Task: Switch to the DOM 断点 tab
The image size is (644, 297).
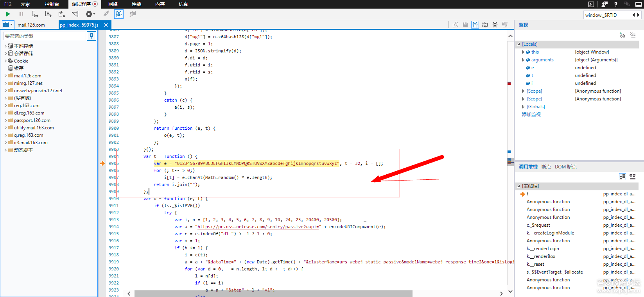Action: click(x=566, y=167)
